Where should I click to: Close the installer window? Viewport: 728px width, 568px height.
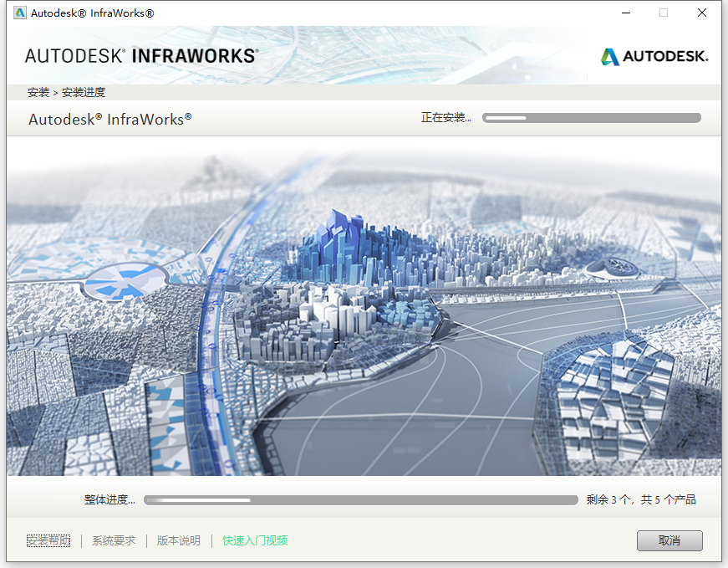pos(702,13)
